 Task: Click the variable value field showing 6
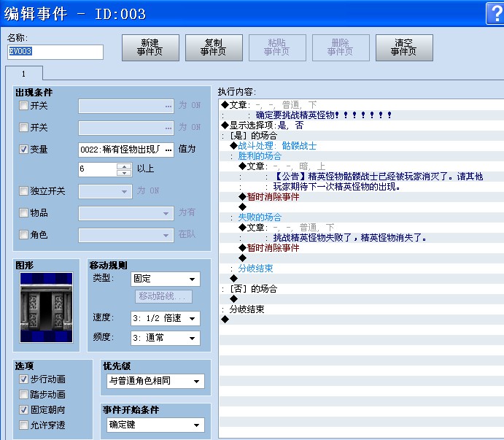98,169
